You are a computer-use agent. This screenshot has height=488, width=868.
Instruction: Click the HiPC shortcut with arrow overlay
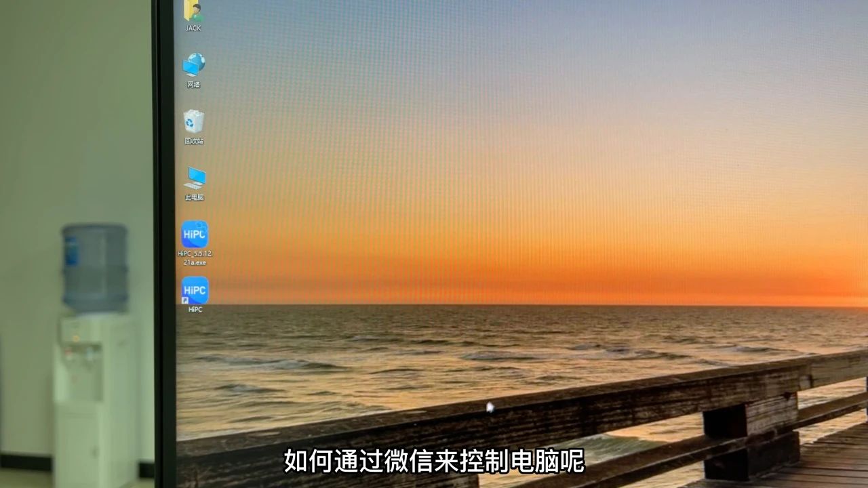pos(196,291)
